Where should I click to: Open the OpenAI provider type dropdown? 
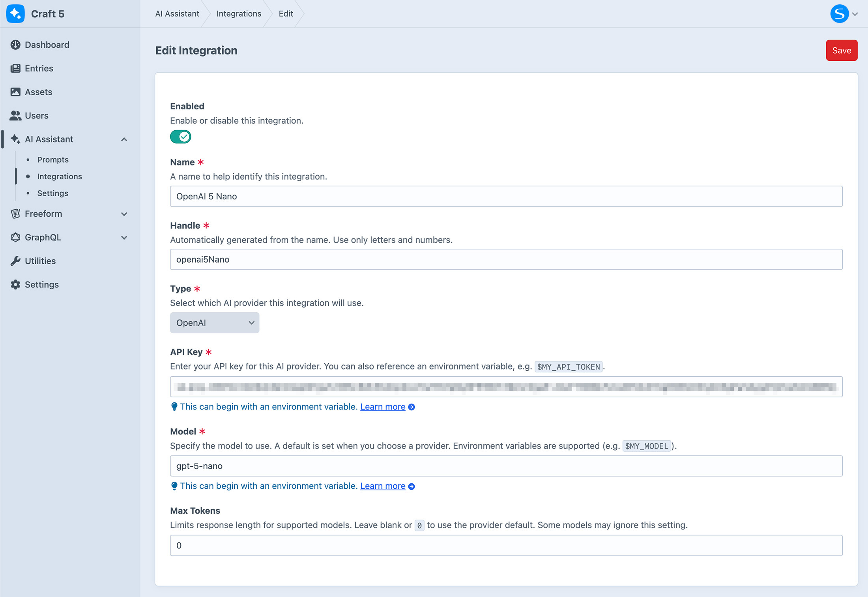tap(215, 323)
